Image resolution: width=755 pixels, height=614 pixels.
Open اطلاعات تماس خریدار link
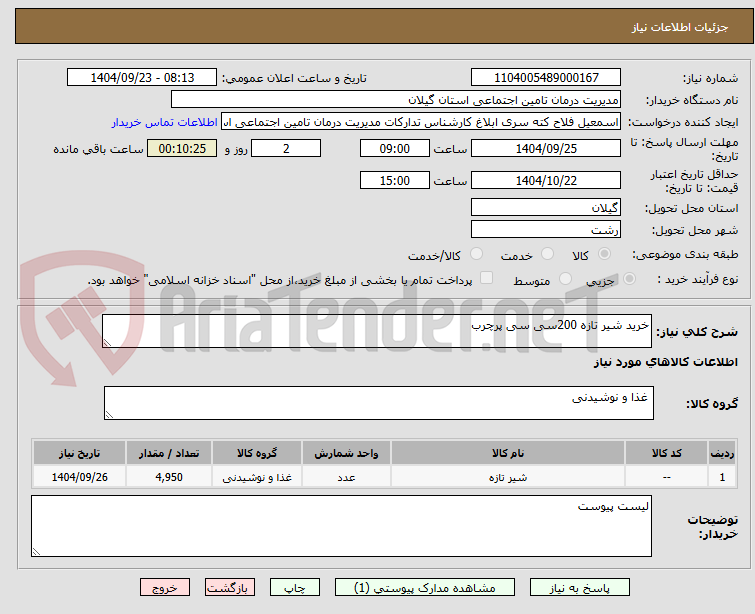(165, 122)
